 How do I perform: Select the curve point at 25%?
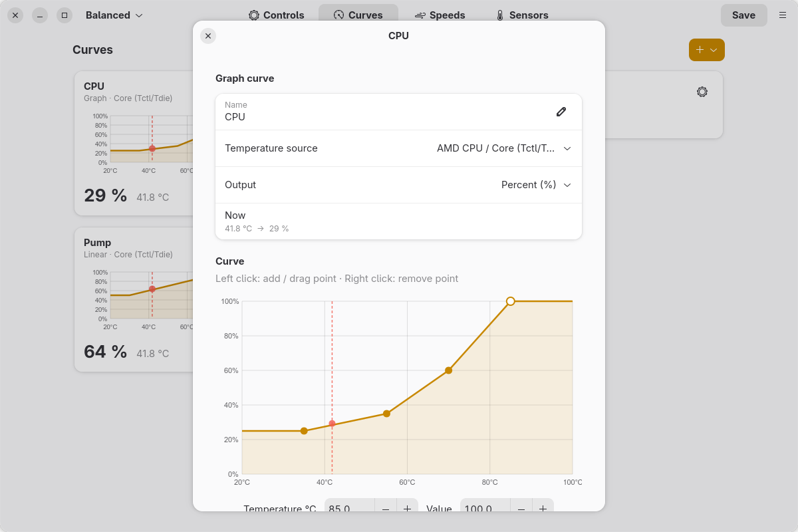tap(304, 431)
